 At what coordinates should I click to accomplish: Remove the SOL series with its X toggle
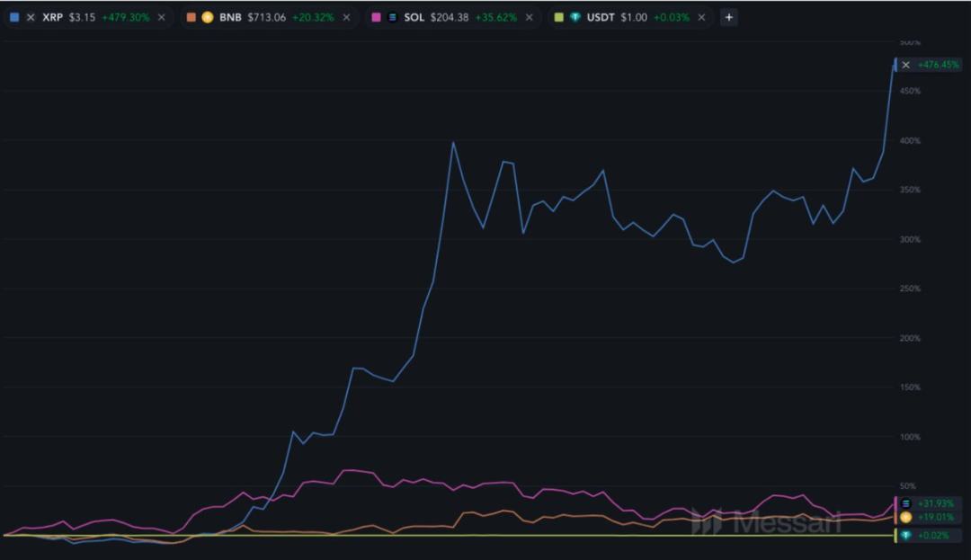pyautogui.click(x=528, y=16)
